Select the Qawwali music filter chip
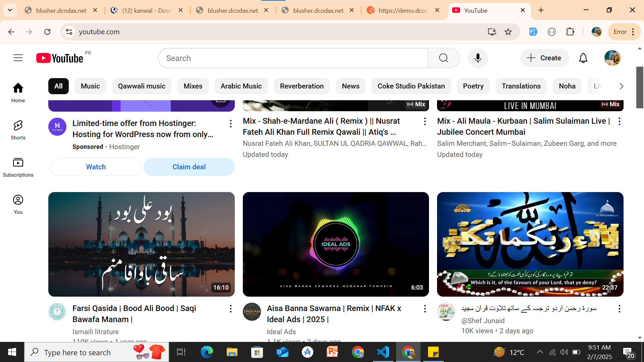The height and width of the screenshot is (362, 644). [x=142, y=86]
